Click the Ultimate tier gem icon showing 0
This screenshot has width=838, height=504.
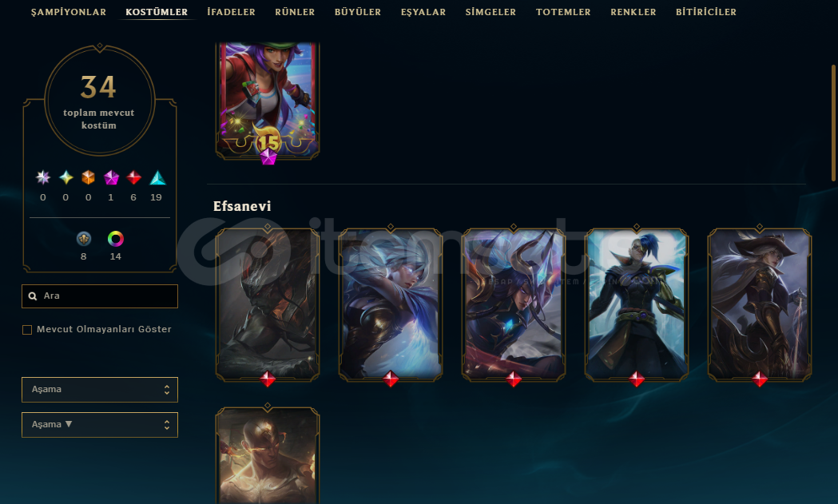point(66,177)
